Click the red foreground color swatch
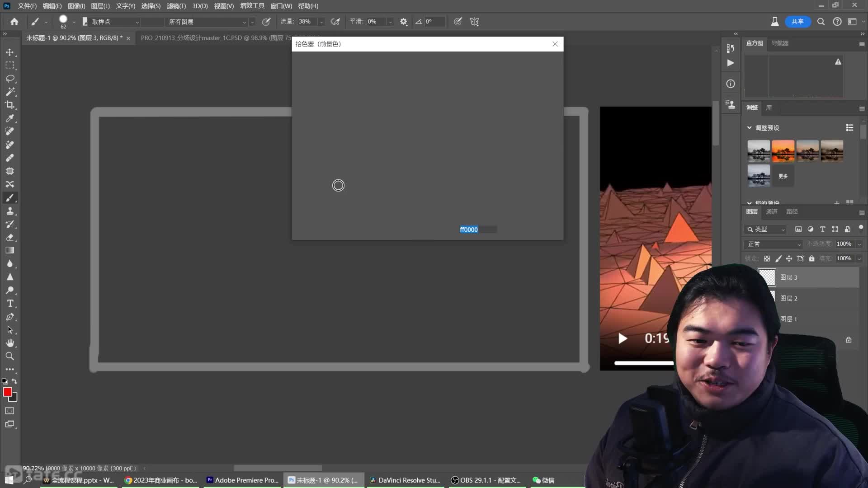 7,392
